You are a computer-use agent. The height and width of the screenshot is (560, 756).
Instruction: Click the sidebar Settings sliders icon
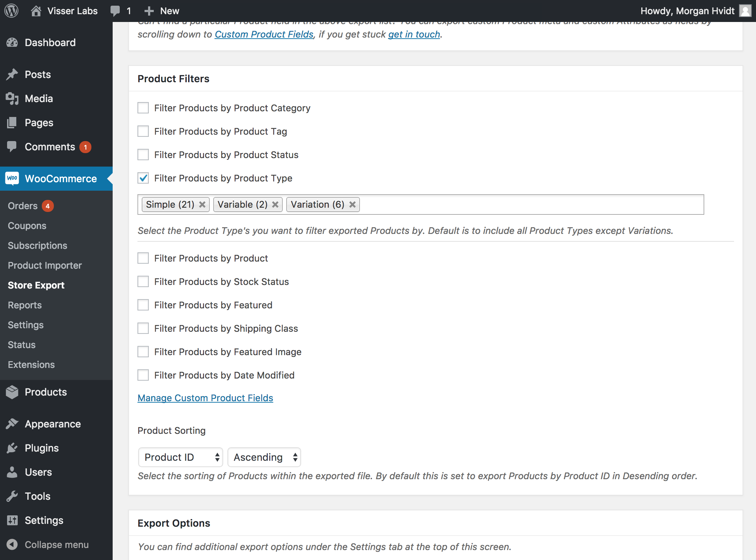[x=12, y=520]
